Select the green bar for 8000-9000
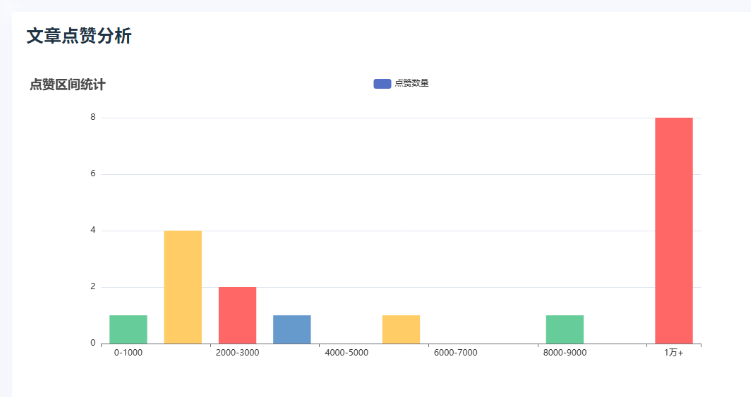The height and width of the screenshot is (397, 751). 565,329
